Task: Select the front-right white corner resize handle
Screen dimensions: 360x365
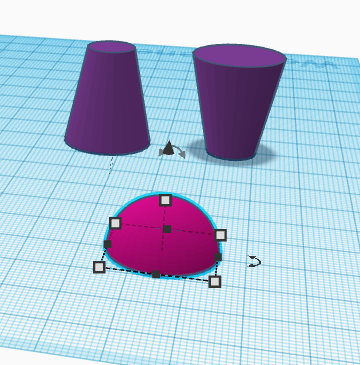Action: pos(215,282)
